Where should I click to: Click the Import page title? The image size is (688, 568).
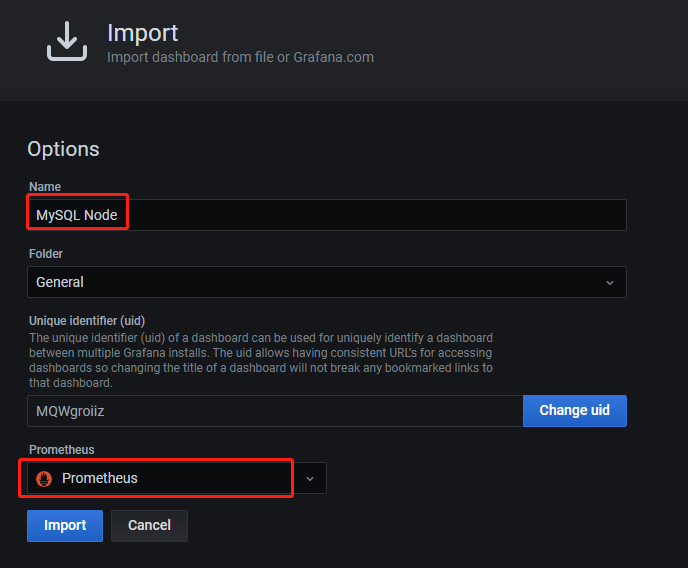tap(143, 33)
